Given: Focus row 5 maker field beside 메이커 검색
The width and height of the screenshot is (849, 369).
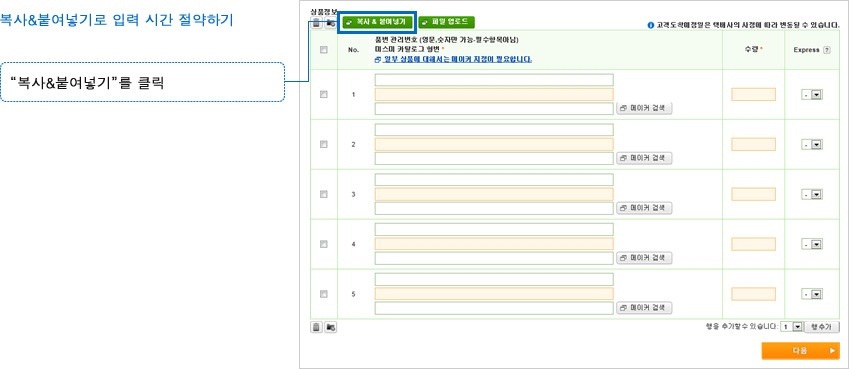Looking at the screenshot, I should (x=494, y=308).
